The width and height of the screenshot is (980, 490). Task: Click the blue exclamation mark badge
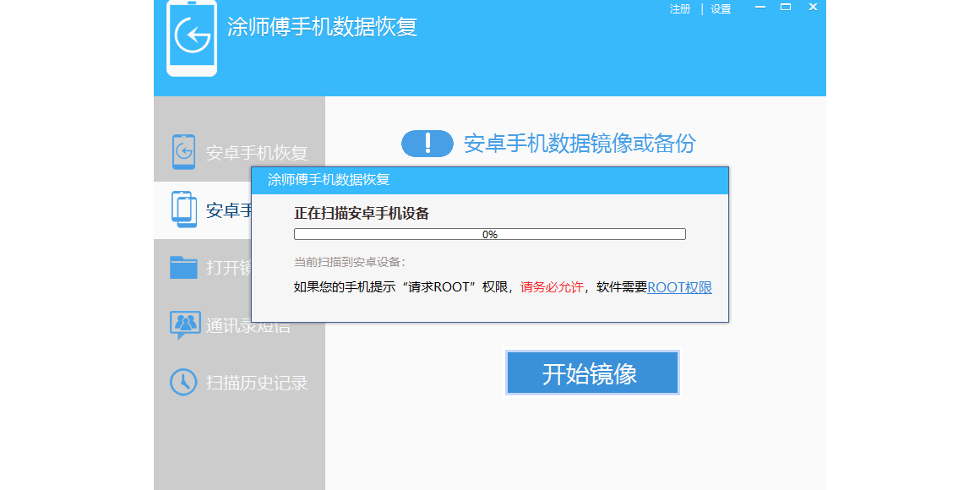427,144
